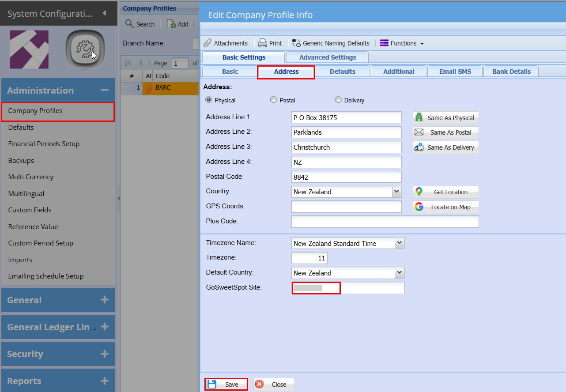The image size is (566, 392).
Task: Open the Advanced Settings tab
Action: click(327, 57)
